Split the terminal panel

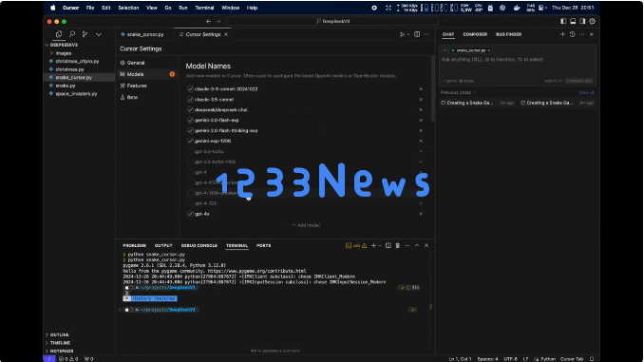(x=388, y=246)
